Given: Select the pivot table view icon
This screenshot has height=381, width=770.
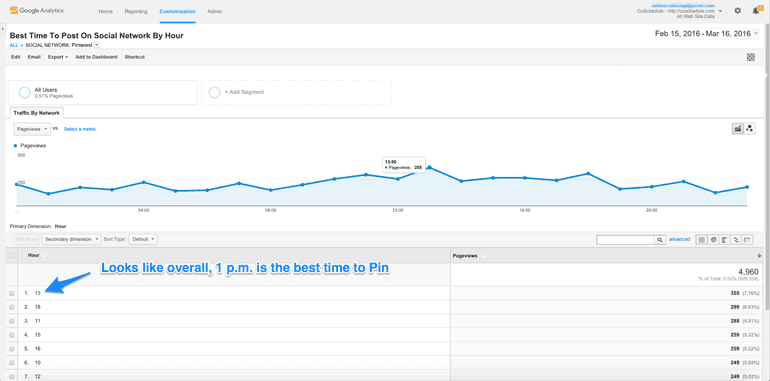Looking at the screenshot, I should point(747,240).
